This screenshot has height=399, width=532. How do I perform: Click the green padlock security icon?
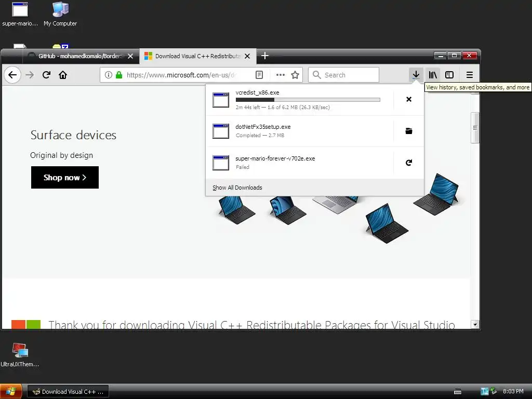pos(119,75)
